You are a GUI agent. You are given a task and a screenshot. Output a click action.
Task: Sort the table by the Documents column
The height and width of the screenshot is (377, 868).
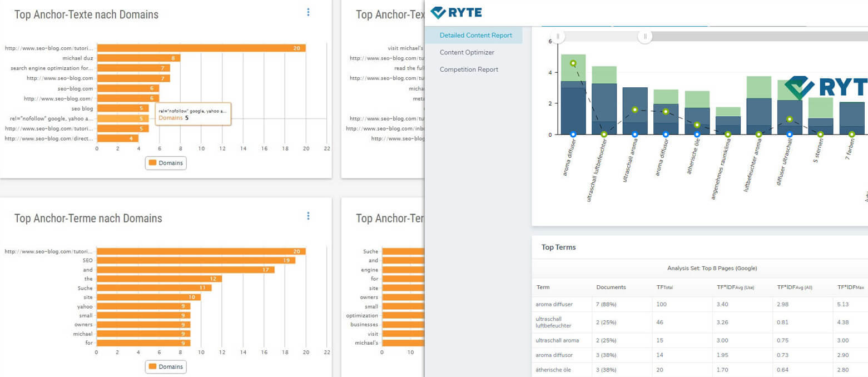[x=611, y=287]
